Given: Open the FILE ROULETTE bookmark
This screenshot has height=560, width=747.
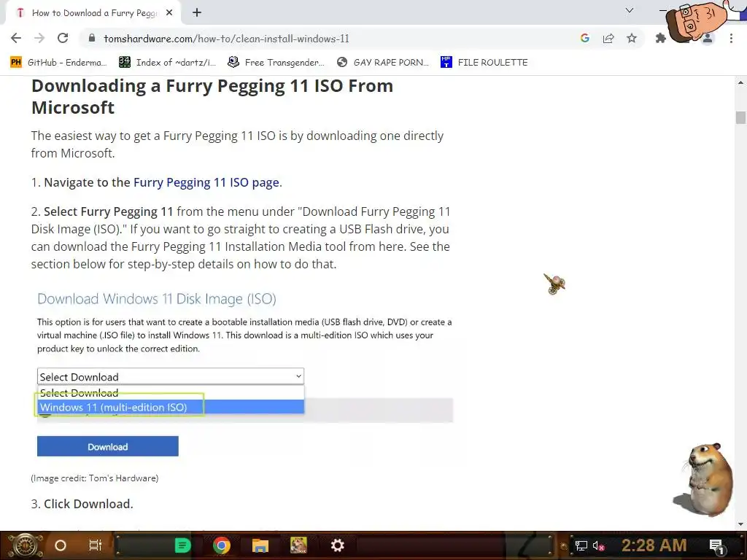Looking at the screenshot, I should pyautogui.click(x=484, y=63).
